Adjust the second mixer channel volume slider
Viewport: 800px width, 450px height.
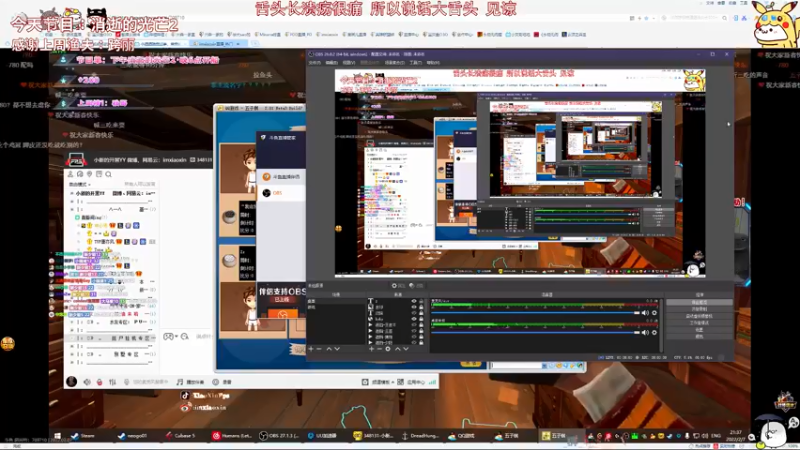click(535, 333)
